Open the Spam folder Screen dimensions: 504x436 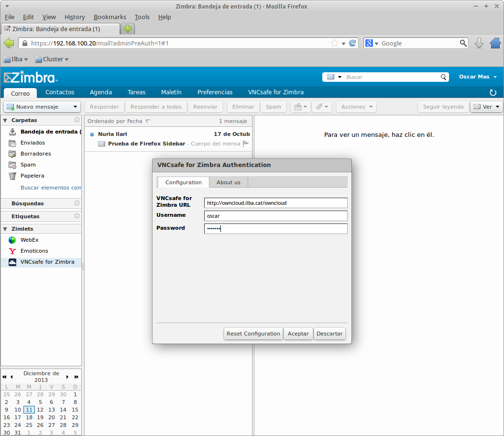tap(28, 165)
